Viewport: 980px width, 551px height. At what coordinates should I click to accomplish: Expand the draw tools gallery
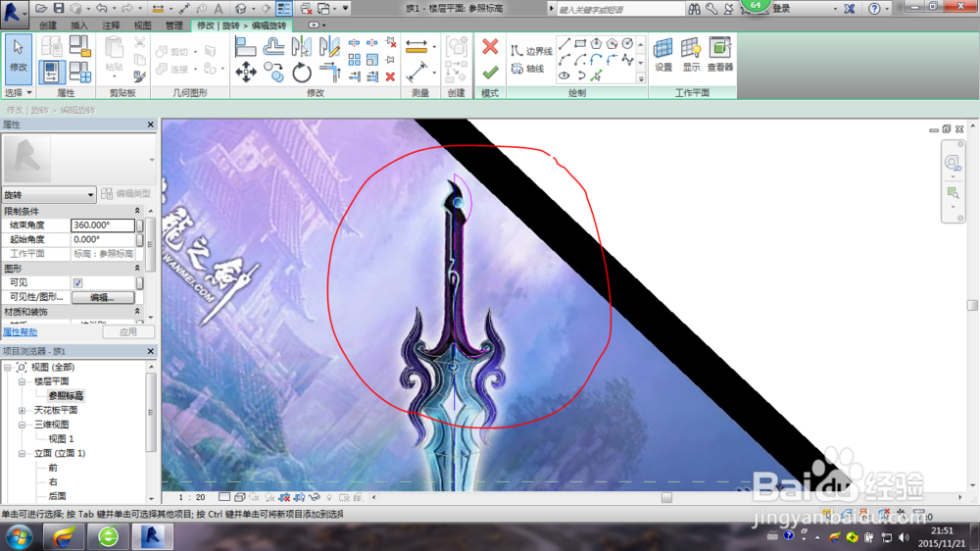(641, 78)
